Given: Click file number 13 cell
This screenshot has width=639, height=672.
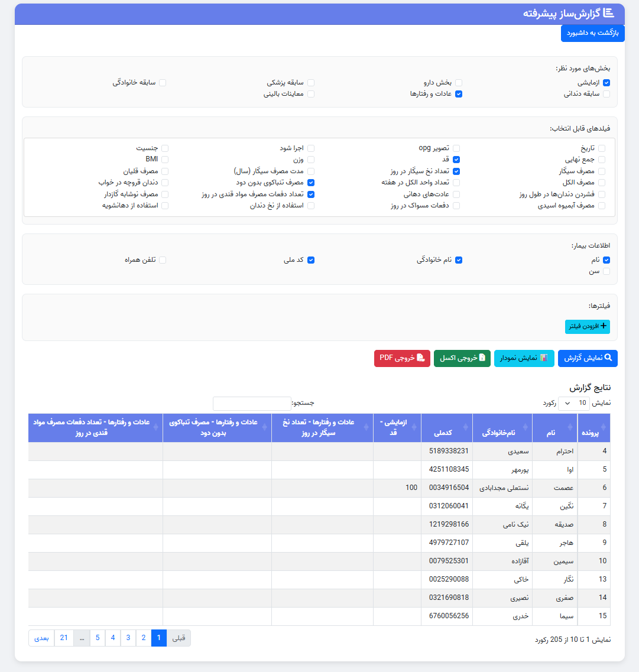Looking at the screenshot, I should [x=594, y=579].
